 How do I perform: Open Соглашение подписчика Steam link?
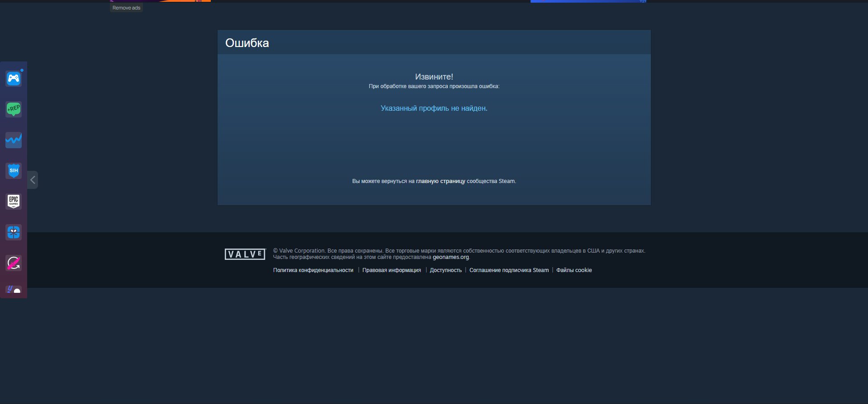[x=509, y=270]
